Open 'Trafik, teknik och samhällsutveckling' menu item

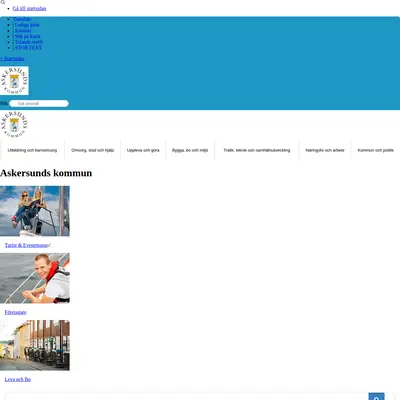tap(257, 150)
